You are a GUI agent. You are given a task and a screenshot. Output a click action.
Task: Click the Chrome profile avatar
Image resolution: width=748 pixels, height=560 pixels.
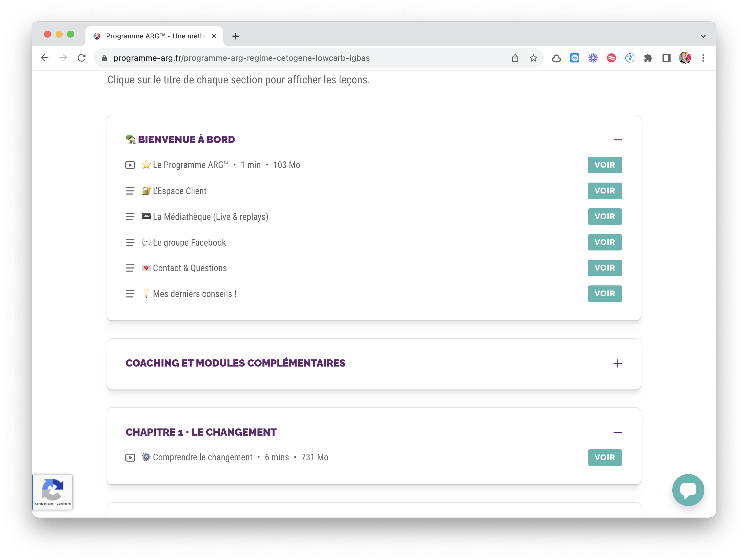tap(685, 58)
